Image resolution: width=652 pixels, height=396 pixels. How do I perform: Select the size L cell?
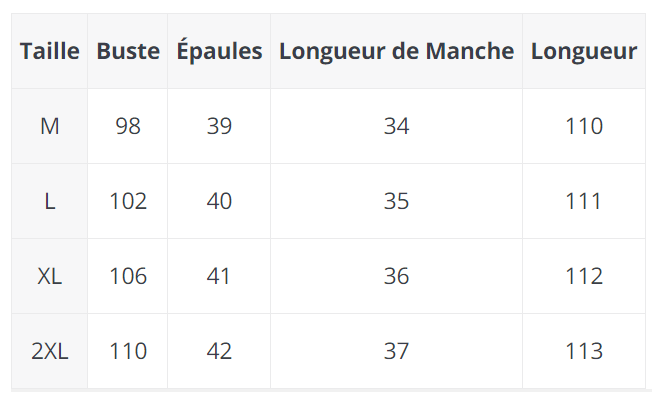49,201
